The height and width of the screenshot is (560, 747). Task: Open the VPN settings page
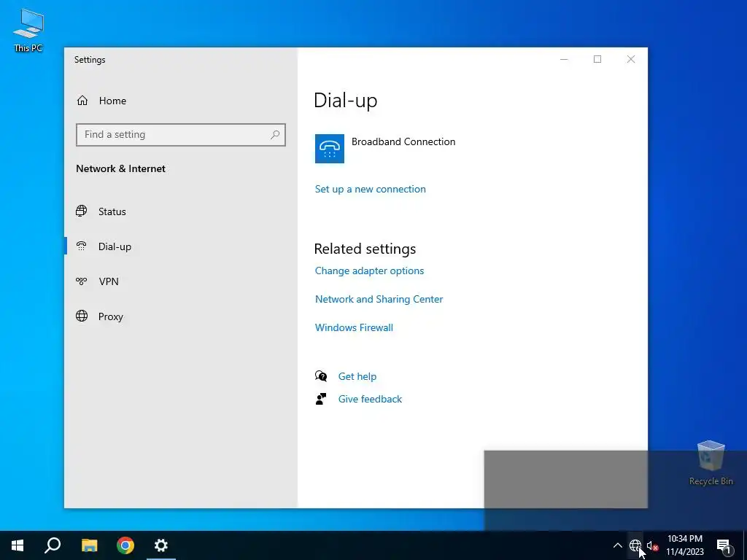pos(109,281)
